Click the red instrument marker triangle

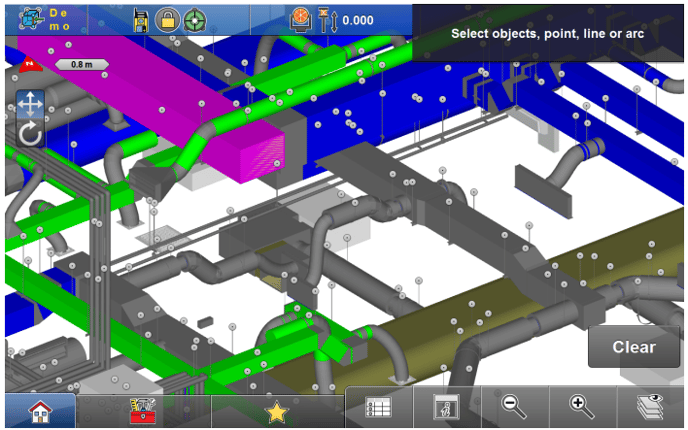tap(28, 64)
